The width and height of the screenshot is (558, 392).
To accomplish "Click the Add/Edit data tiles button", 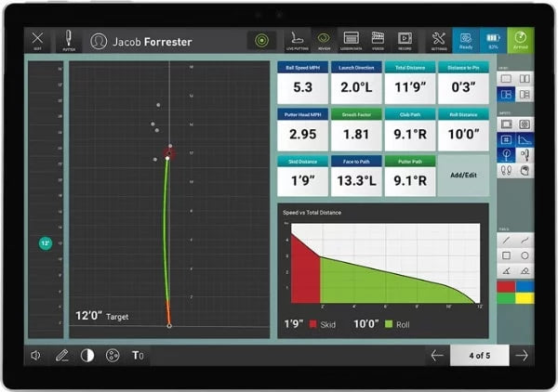I will [462, 175].
